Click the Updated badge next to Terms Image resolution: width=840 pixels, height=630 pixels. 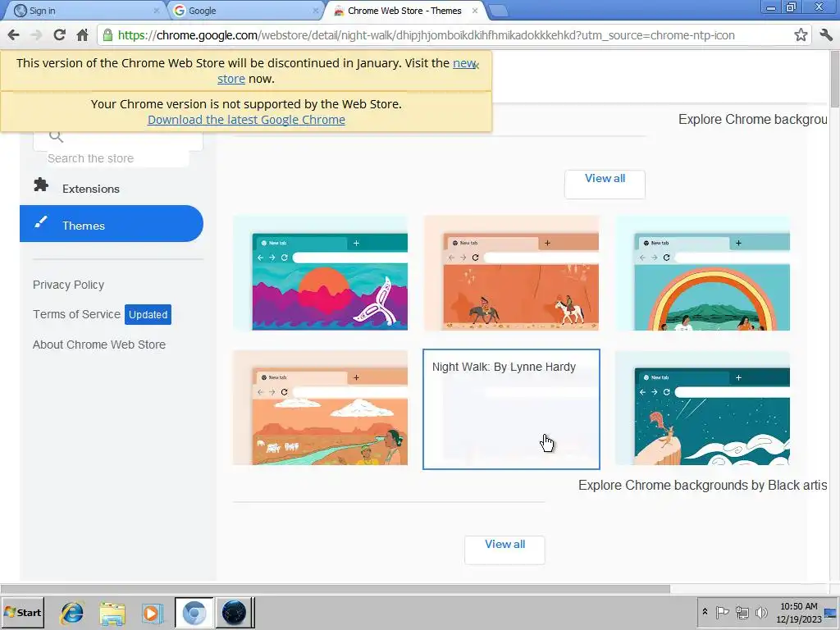point(148,314)
